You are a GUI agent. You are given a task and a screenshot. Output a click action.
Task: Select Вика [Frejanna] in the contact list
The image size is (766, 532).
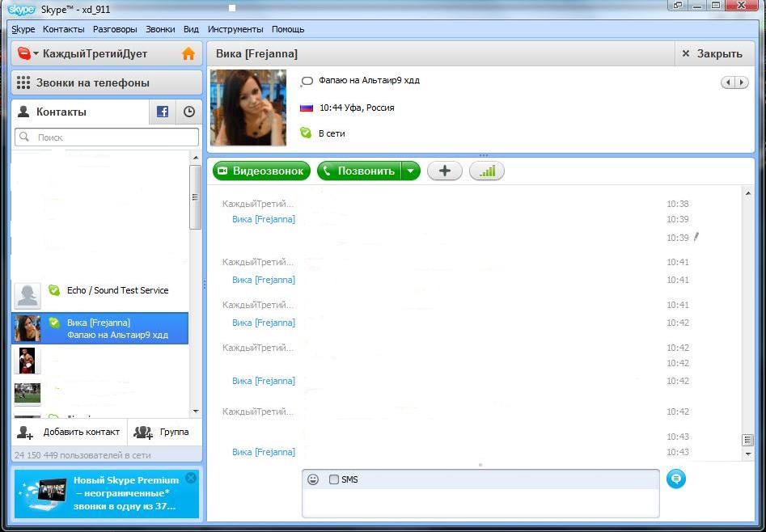coord(99,328)
